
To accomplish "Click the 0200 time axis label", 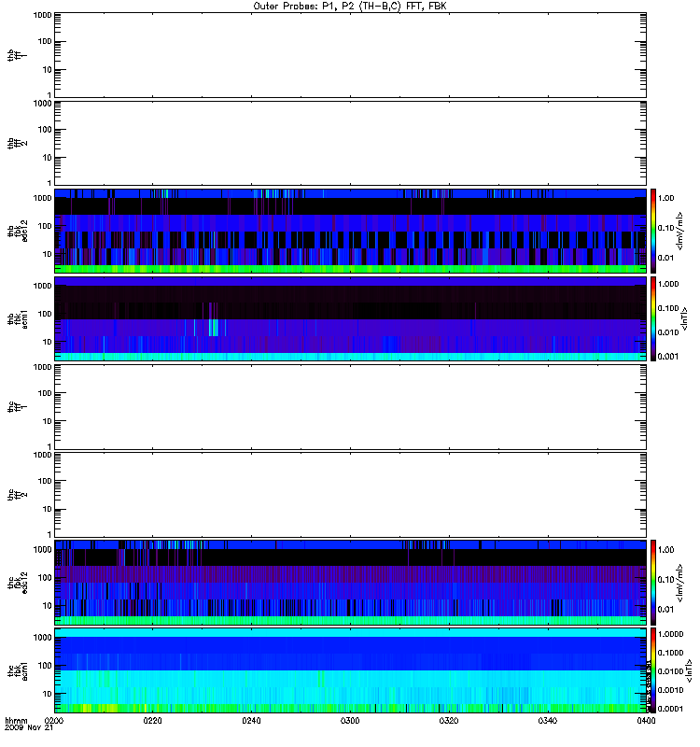I will (54, 721).
